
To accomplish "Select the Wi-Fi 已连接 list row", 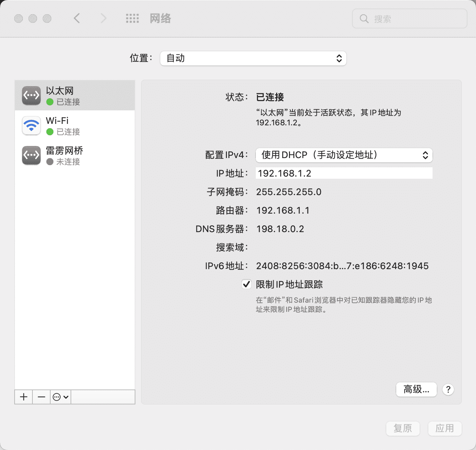I will pyautogui.click(x=75, y=125).
